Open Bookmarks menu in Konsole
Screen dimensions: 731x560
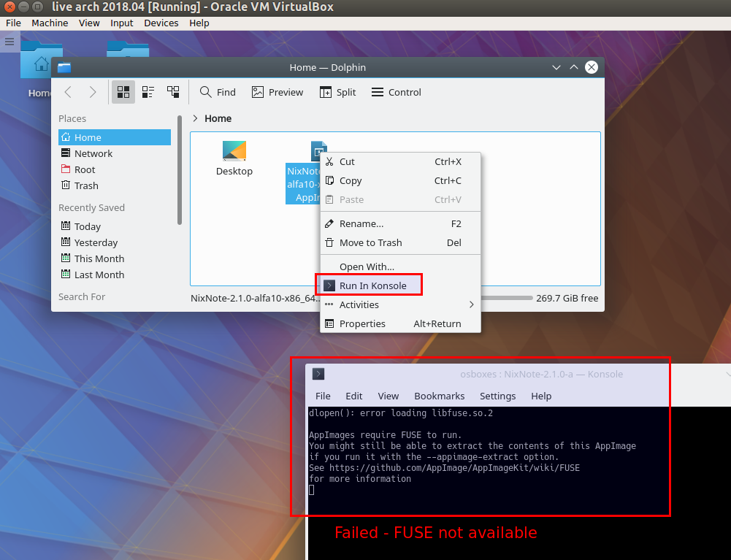tap(439, 396)
